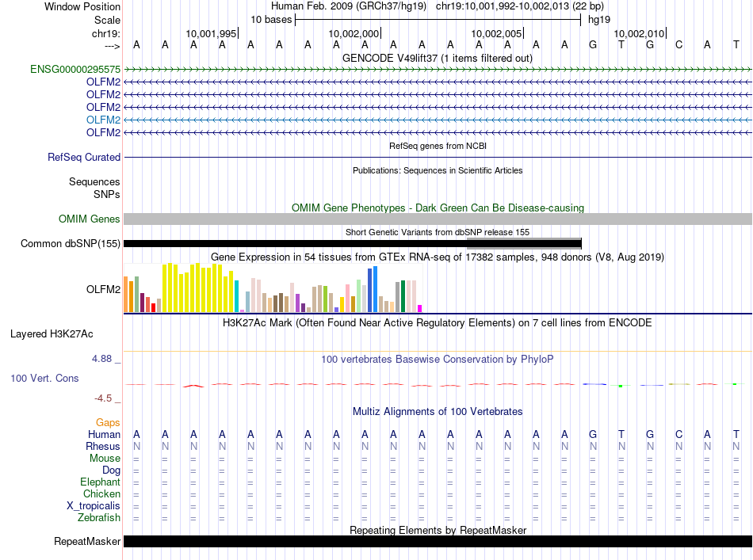Select the light-blue OLFM2 transcript label

coord(103,120)
